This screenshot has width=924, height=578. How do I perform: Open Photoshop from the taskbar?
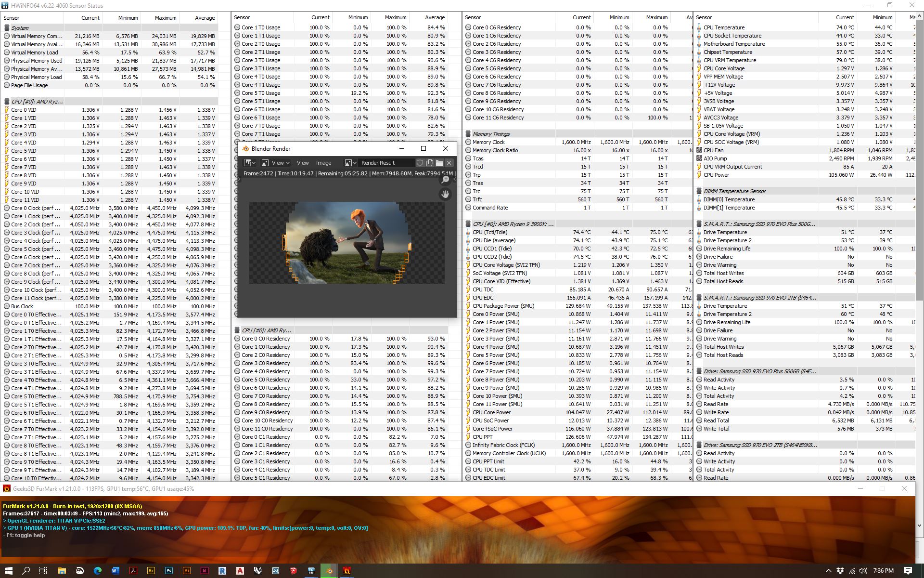point(168,571)
